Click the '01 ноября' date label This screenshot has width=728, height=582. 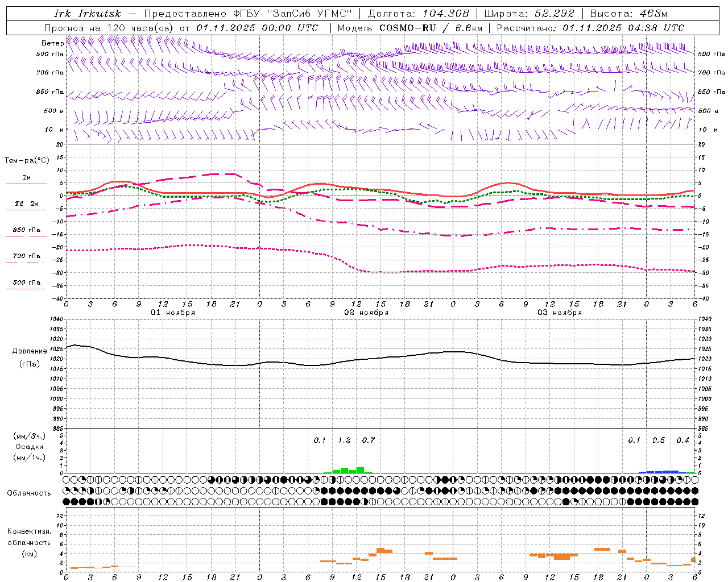(173, 312)
